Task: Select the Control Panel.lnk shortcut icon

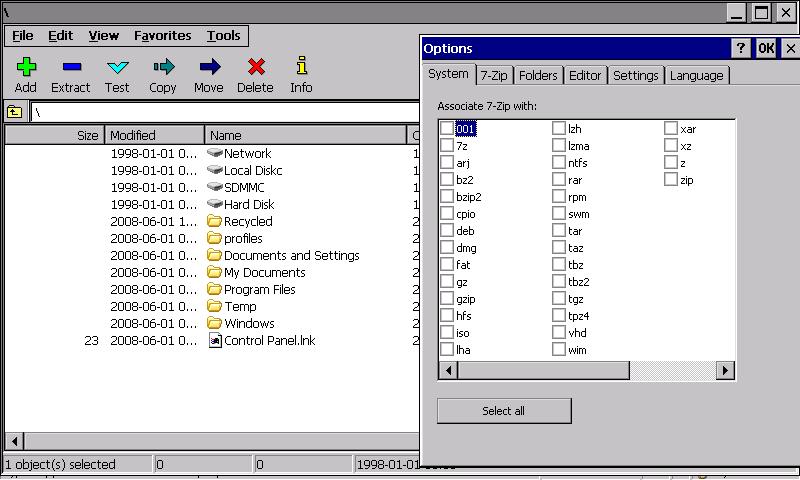Action: tap(215, 340)
